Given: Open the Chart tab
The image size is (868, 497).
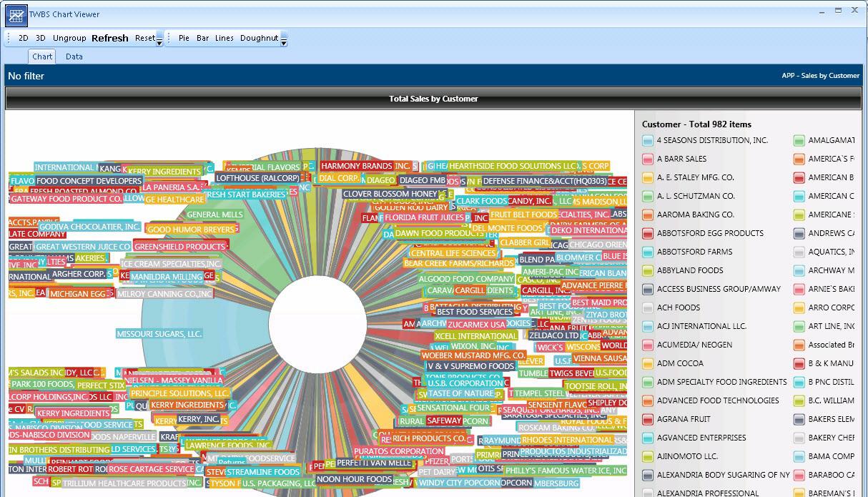Looking at the screenshot, I should (x=42, y=56).
